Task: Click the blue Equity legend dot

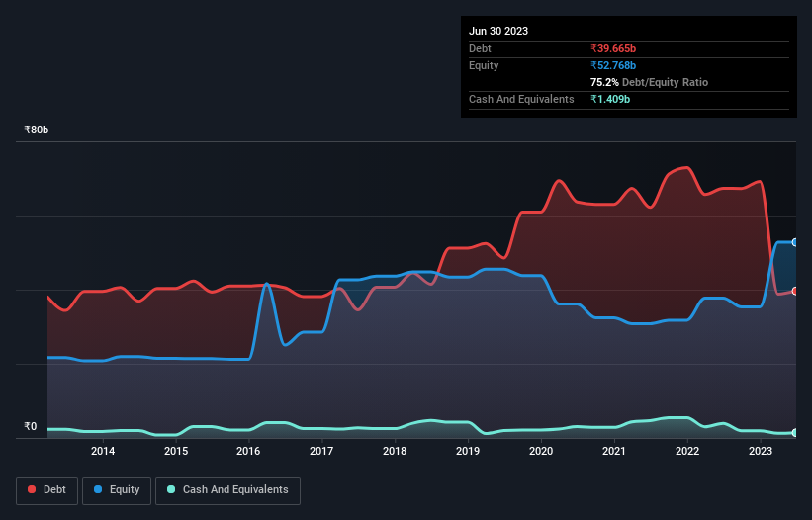Action: coord(98,489)
